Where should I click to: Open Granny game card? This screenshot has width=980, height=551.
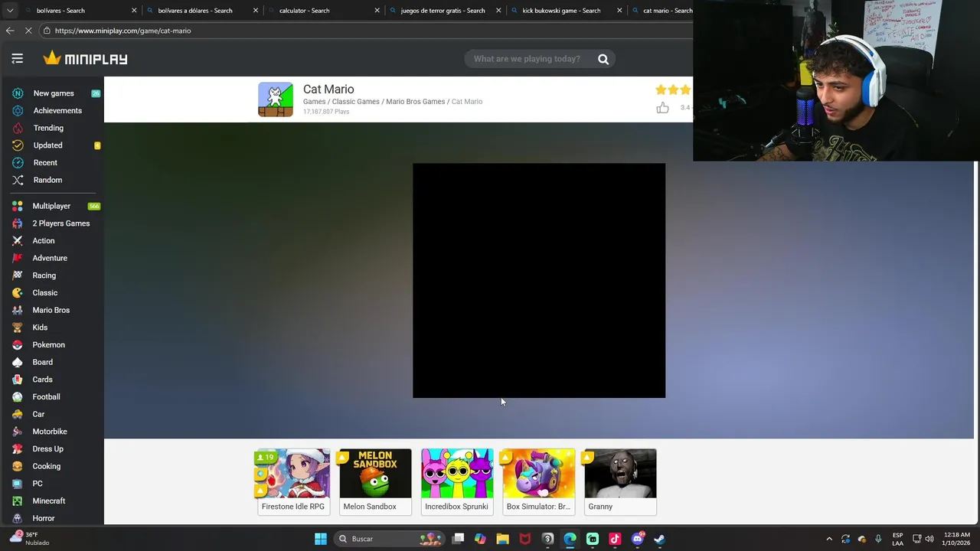[620, 481]
